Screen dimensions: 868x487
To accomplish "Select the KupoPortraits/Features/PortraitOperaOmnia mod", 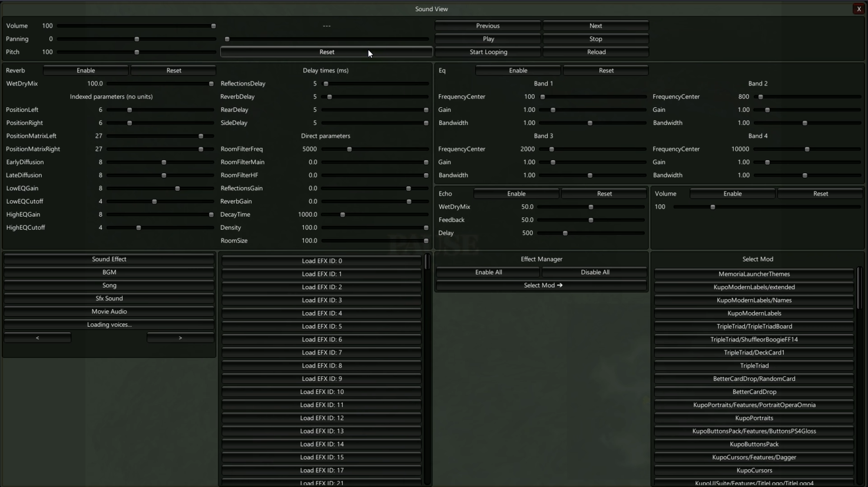I will click(754, 405).
